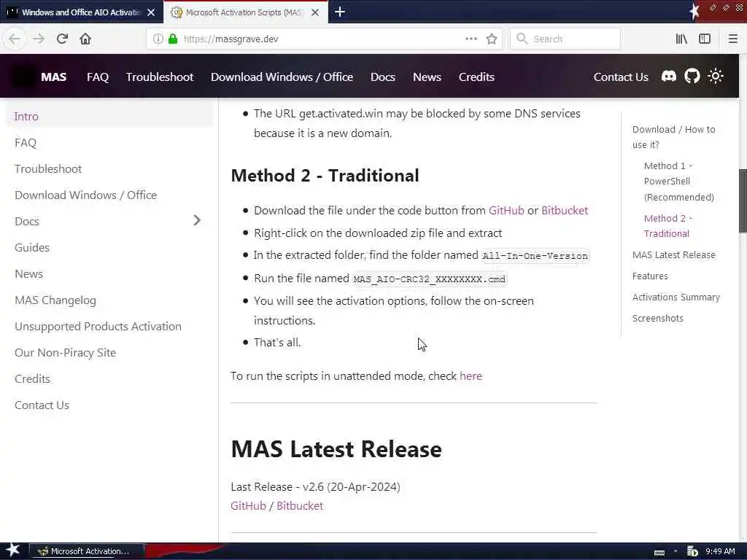Open Contact Us in the left sidebar

(109, 405)
